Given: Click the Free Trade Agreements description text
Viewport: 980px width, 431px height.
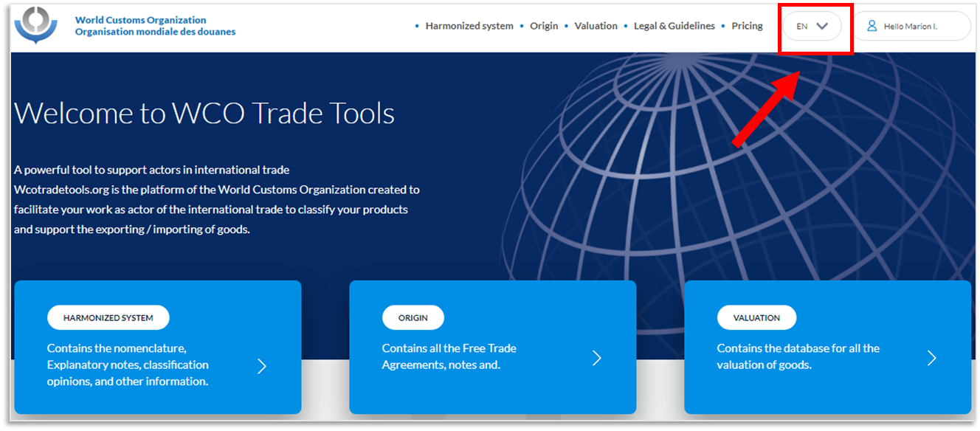Looking at the screenshot, I should click(x=449, y=356).
